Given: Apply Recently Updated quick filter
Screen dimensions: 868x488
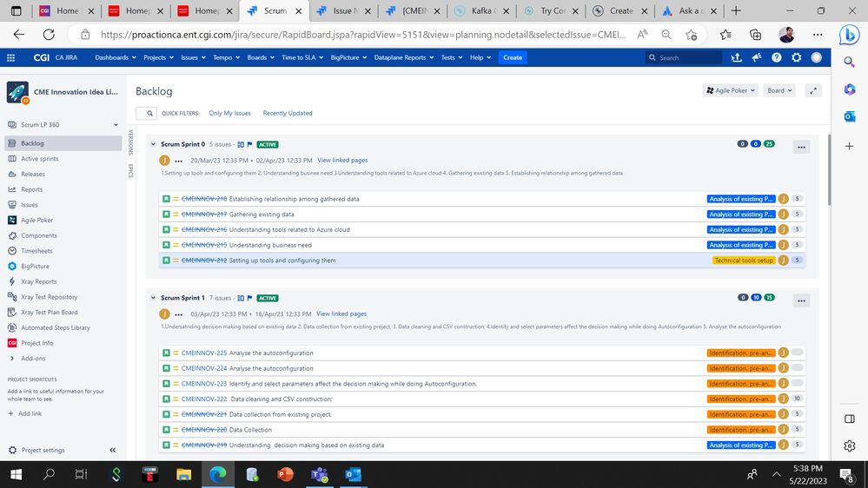Looking at the screenshot, I should [288, 113].
